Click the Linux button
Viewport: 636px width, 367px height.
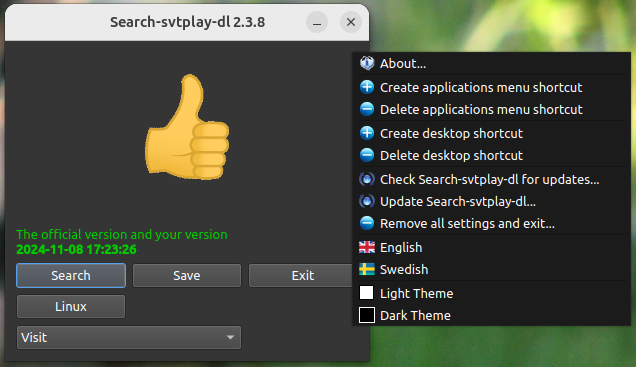[71, 306]
